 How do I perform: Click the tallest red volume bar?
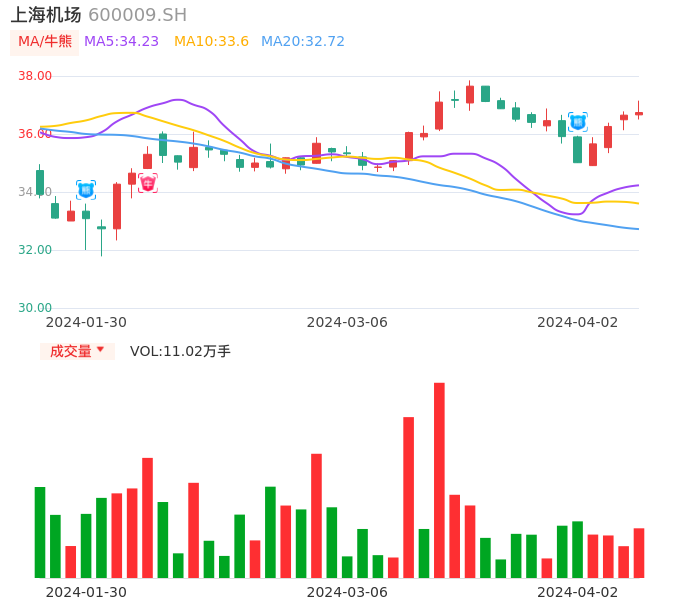pos(439,480)
